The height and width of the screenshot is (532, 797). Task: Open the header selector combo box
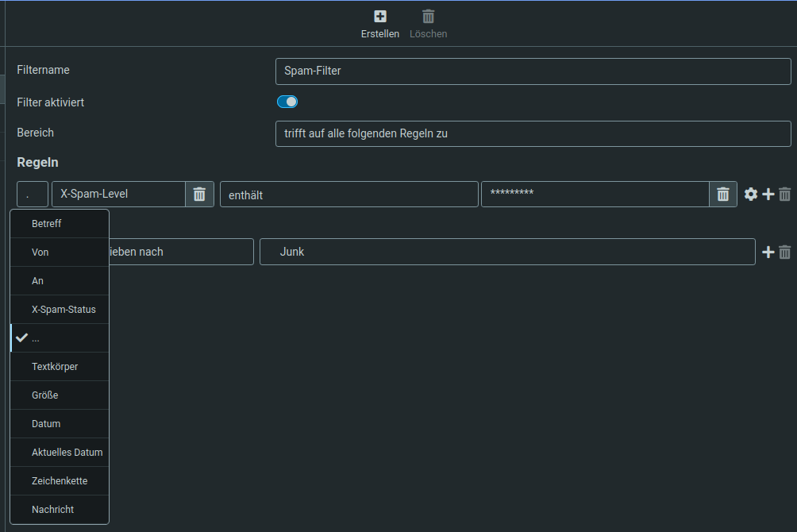coord(31,194)
